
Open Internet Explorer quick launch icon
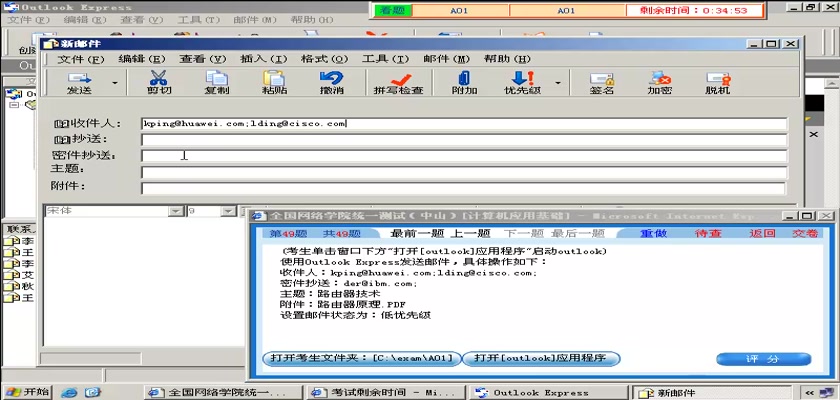(69, 393)
